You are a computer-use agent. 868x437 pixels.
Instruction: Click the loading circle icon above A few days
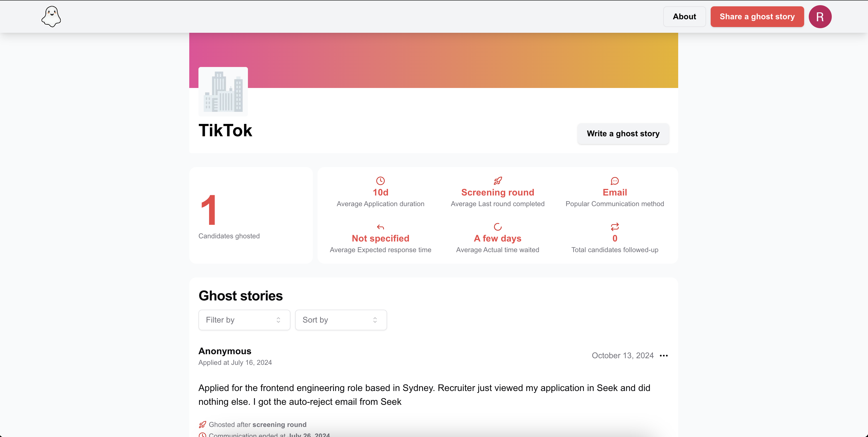pyautogui.click(x=498, y=227)
